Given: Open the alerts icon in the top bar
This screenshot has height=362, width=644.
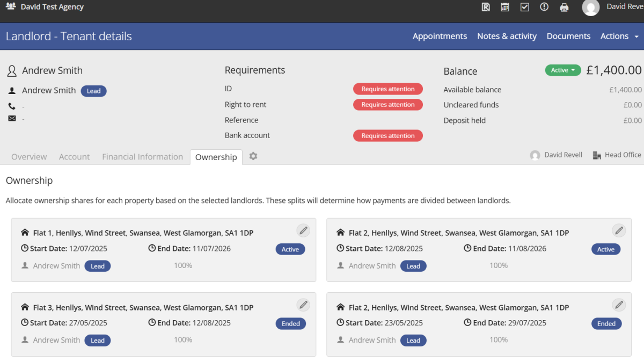Looking at the screenshot, I should point(544,7).
